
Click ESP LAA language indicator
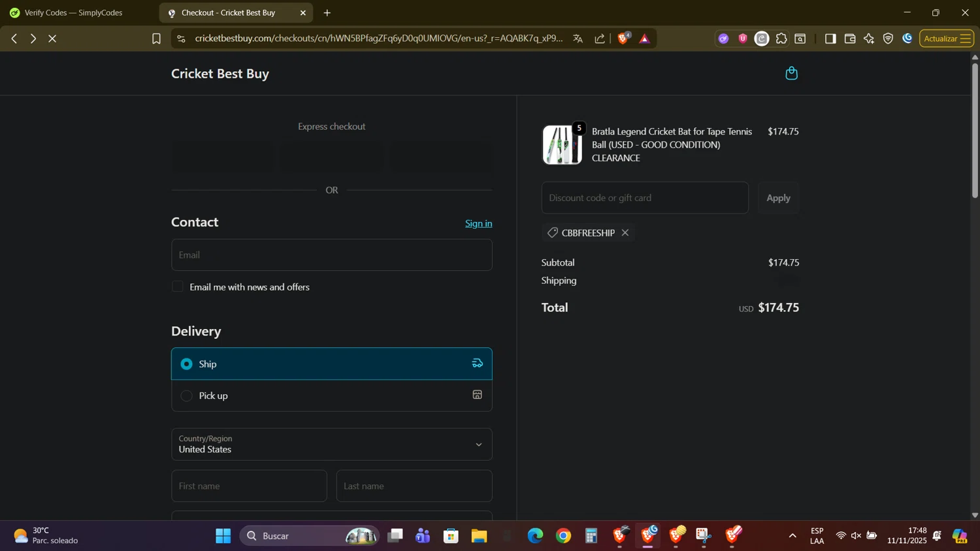817,536
